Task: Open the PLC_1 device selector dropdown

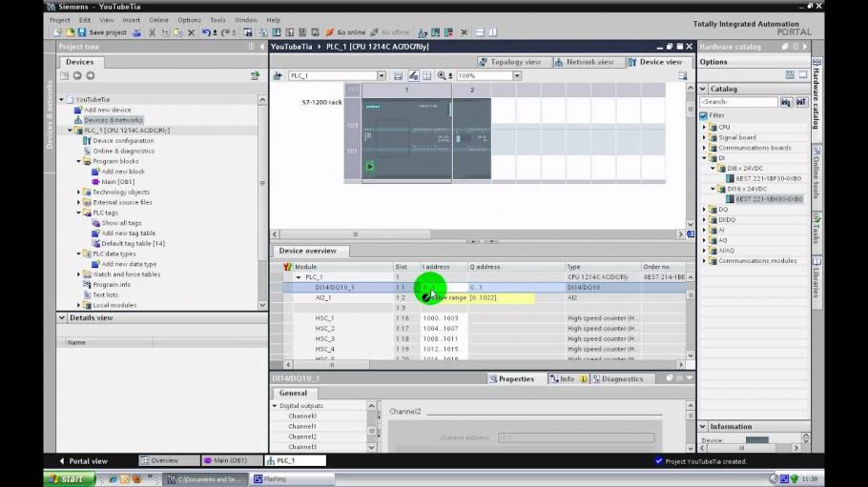Action: pyautogui.click(x=382, y=76)
